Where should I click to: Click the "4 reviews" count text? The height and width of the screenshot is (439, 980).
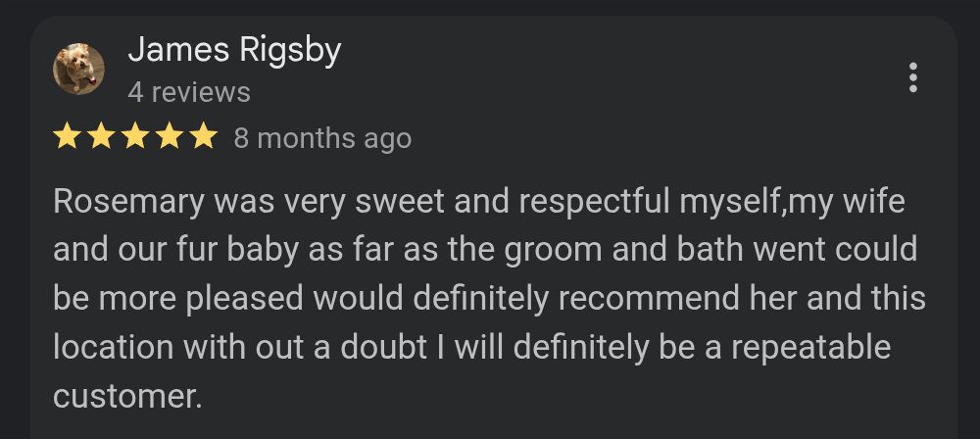coord(189,93)
